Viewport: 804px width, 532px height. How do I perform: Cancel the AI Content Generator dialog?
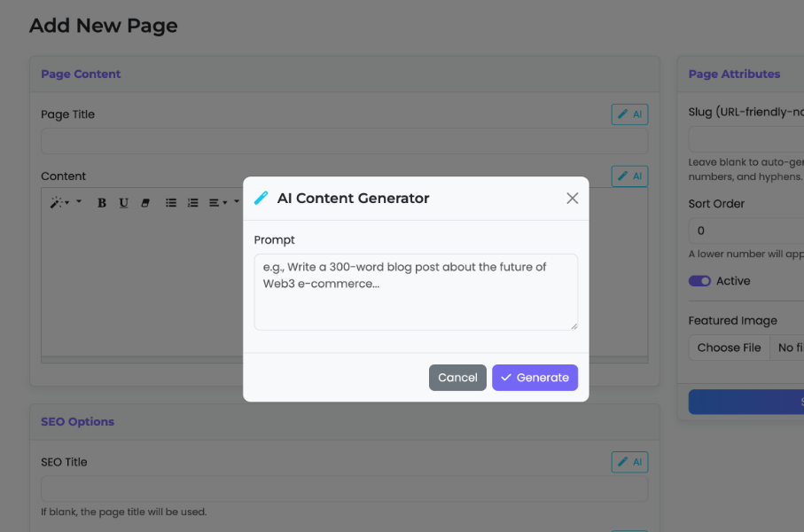click(457, 377)
